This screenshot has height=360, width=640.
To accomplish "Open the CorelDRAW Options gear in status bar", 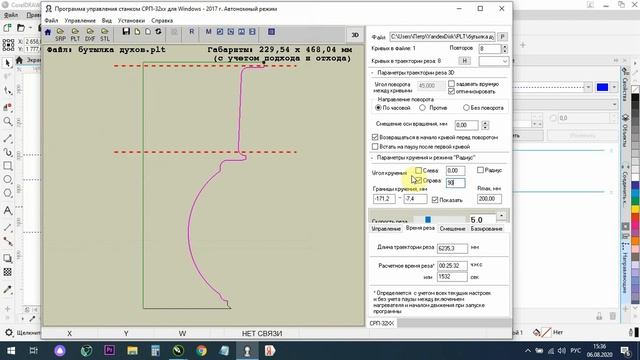I will tap(9, 333).
